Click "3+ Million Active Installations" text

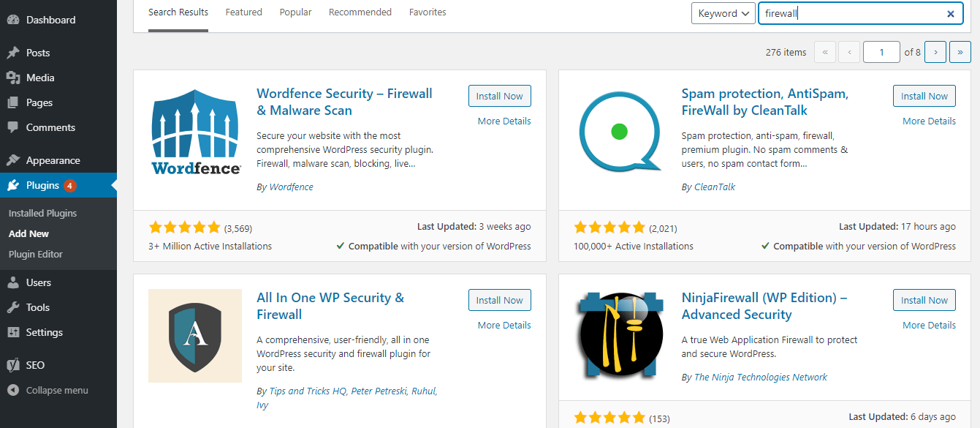[x=210, y=246]
